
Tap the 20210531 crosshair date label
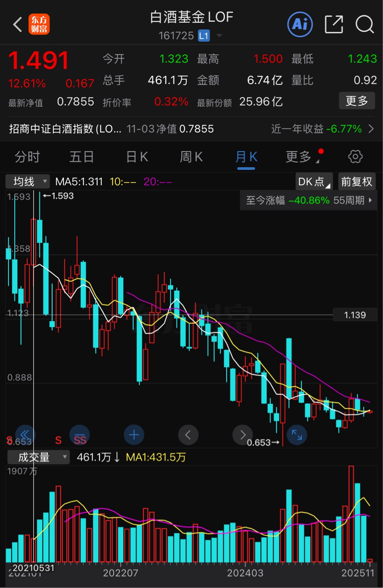[33, 568]
